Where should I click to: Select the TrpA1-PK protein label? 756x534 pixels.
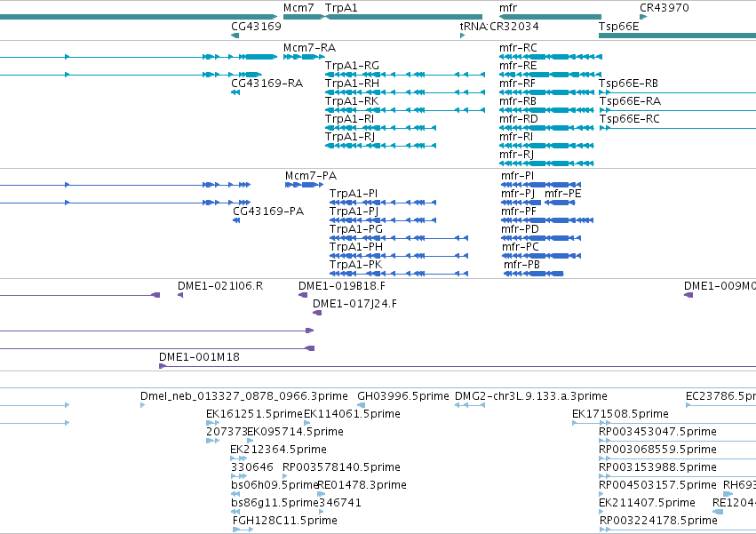coord(356,266)
